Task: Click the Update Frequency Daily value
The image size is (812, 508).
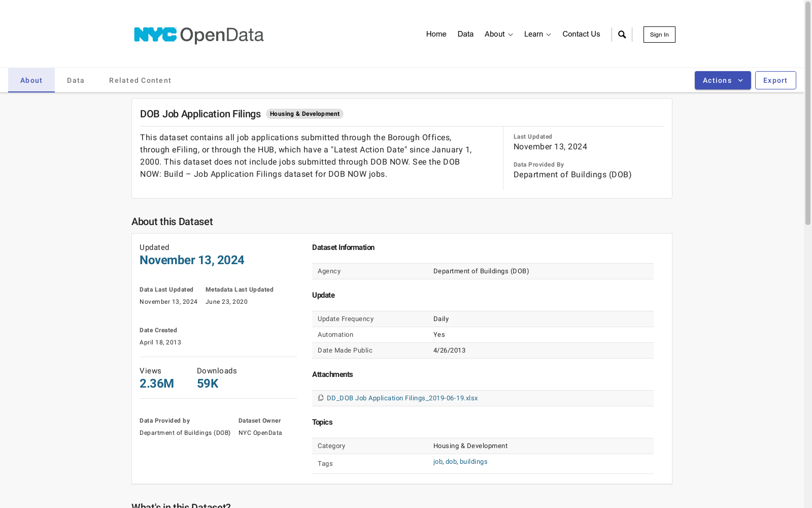Action: [x=441, y=319]
